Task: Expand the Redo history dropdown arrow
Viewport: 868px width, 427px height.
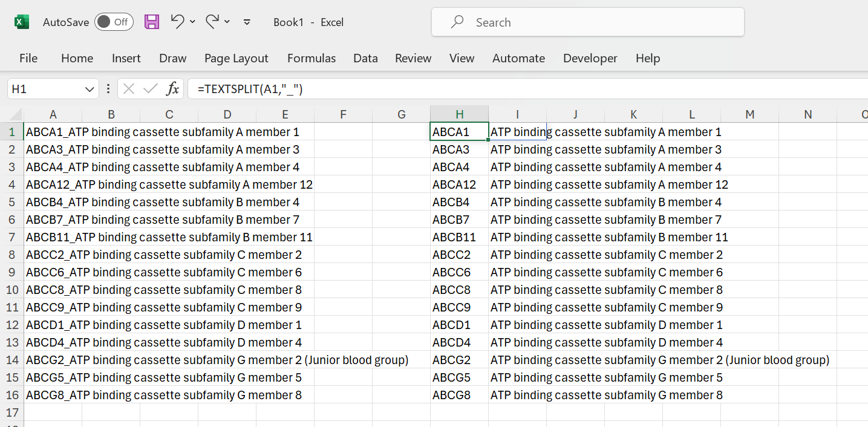Action: [227, 22]
